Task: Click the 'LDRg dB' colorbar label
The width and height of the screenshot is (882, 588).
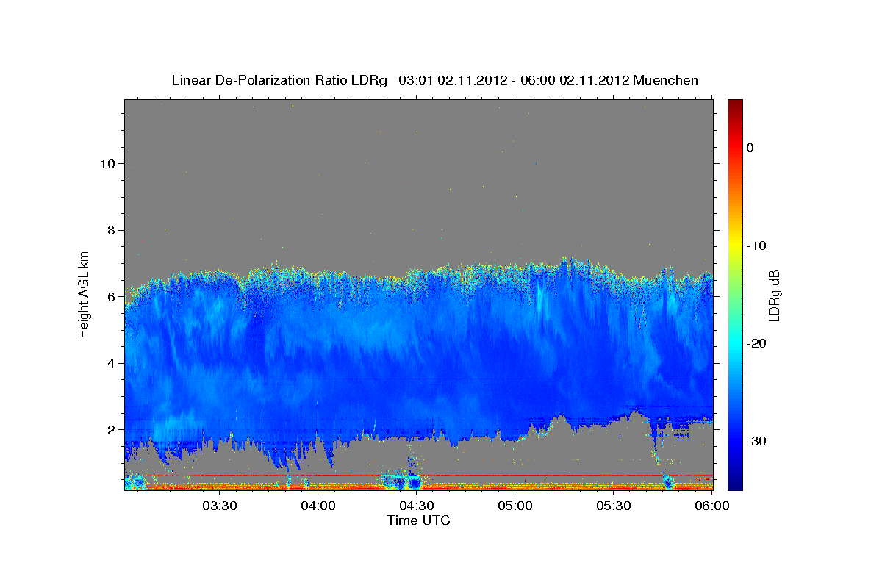Action: (x=773, y=297)
